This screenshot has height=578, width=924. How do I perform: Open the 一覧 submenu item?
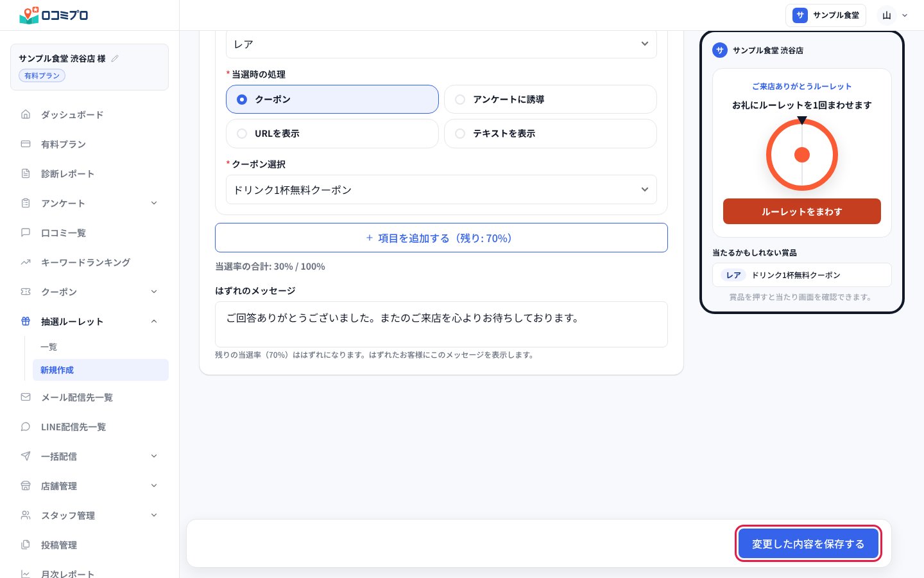tap(101, 347)
